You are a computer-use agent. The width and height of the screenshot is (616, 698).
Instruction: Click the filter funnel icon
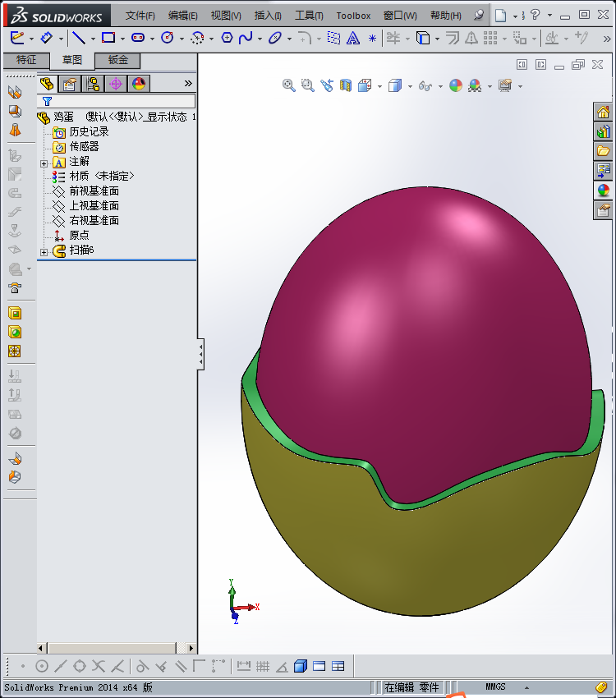point(47,101)
